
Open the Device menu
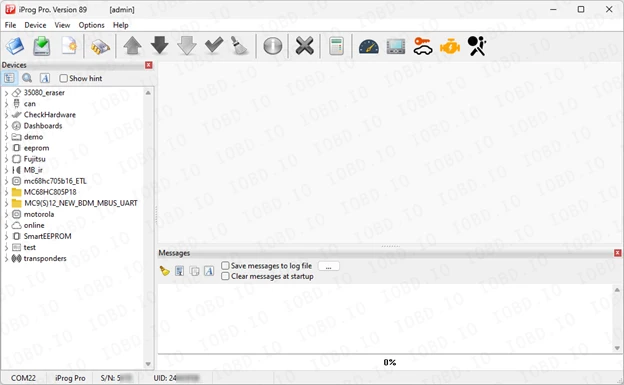[35, 25]
